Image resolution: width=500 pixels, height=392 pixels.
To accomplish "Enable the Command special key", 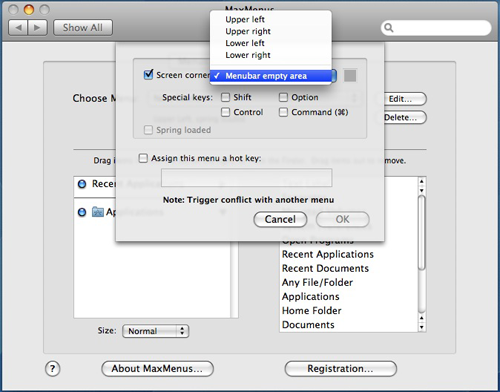I will coord(283,112).
